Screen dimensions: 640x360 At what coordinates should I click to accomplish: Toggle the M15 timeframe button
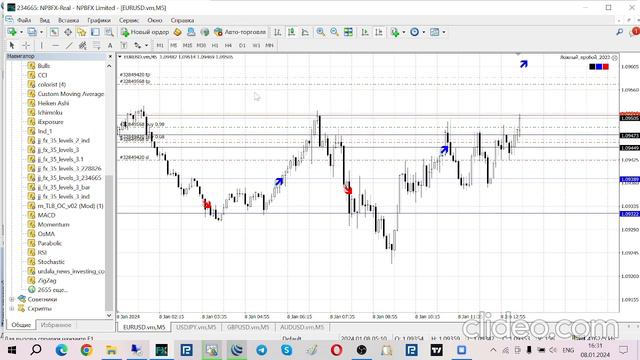pos(187,45)
